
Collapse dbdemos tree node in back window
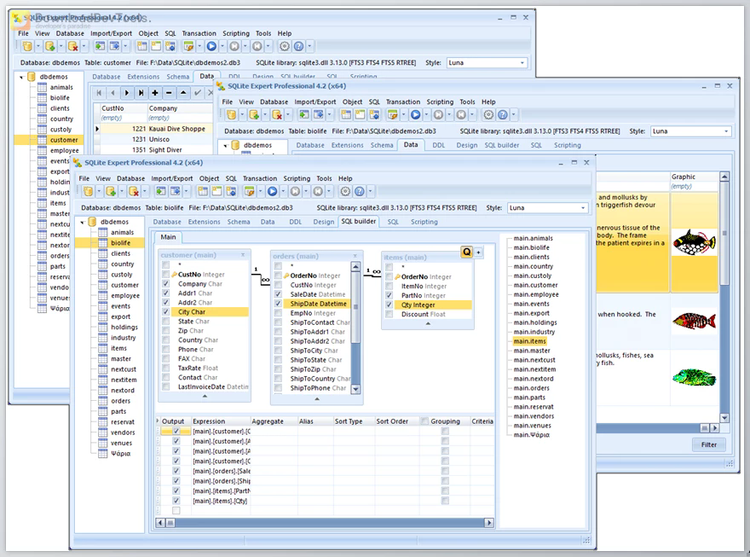click(x=22, y=77)
